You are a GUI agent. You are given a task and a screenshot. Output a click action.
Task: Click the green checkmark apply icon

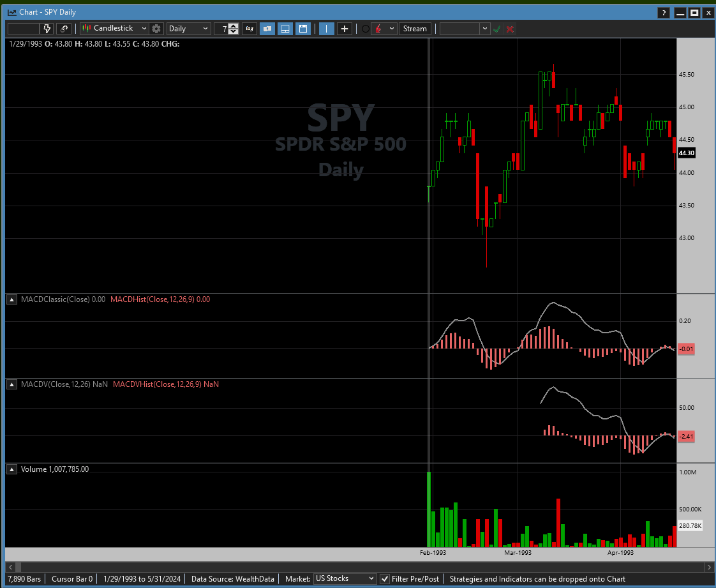point(497,29)
